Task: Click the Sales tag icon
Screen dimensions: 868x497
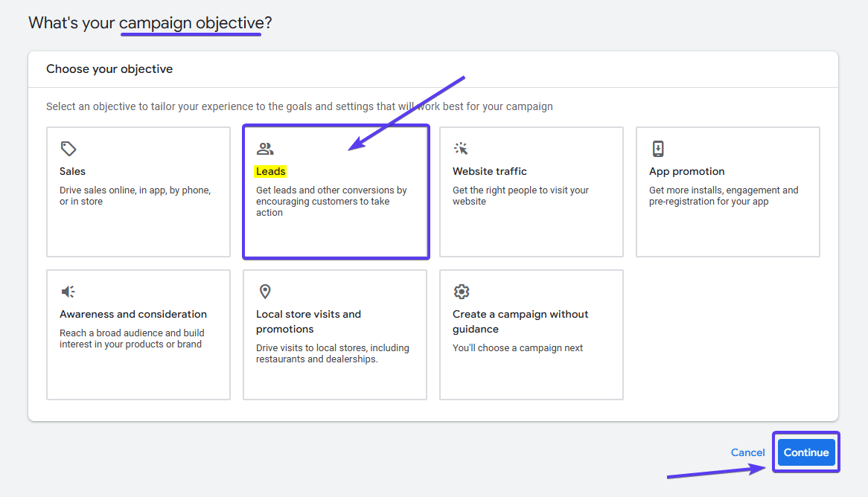Action: (x=67, y=148)
